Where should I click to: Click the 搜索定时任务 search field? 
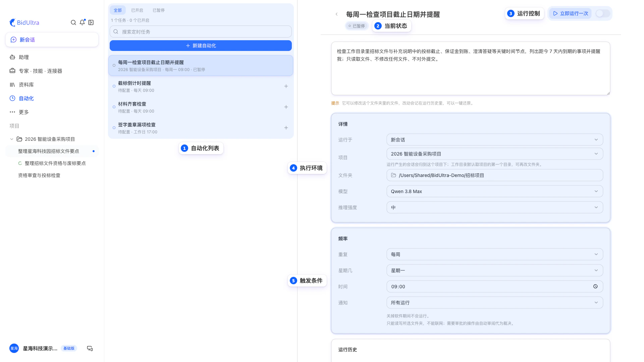pyautogui.click(x=201, y=32)
